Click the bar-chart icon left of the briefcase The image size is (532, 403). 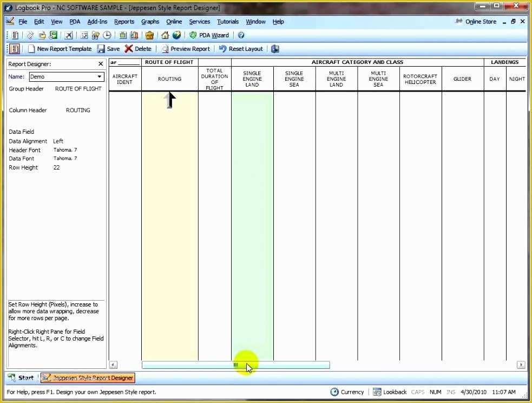pyautogui.click(x=134, y=35)
